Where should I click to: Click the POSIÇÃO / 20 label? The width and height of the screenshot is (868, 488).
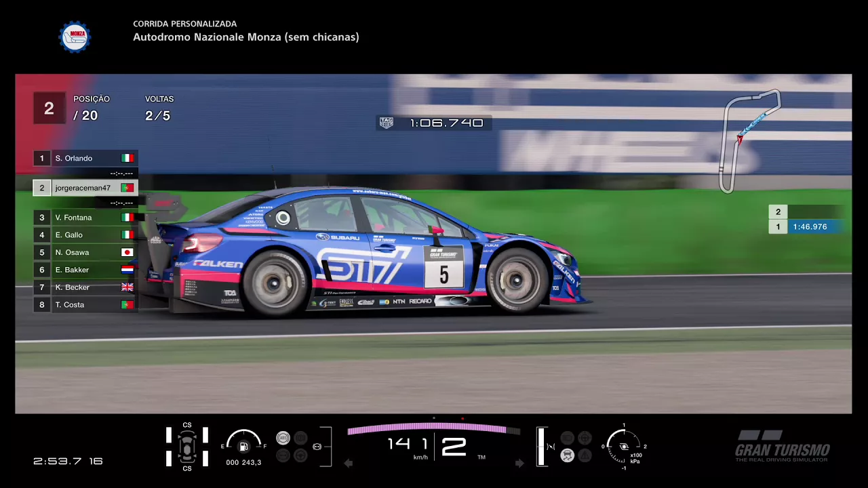92,108
